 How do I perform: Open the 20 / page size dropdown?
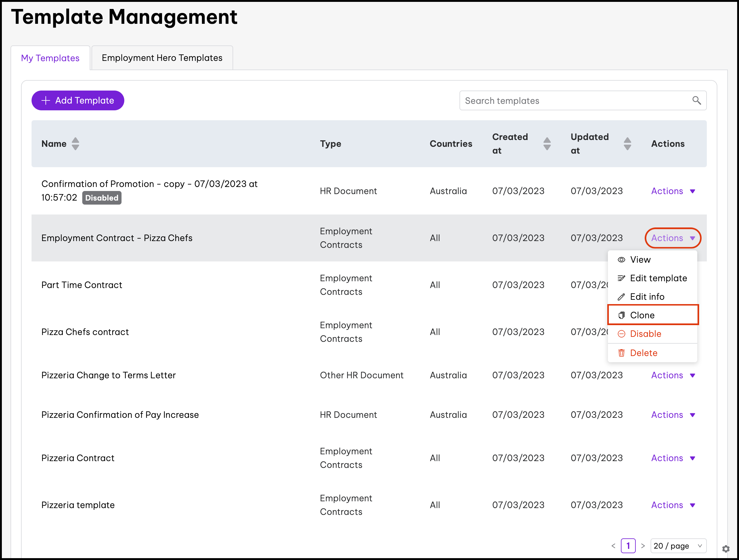click(x=678, y=546)
